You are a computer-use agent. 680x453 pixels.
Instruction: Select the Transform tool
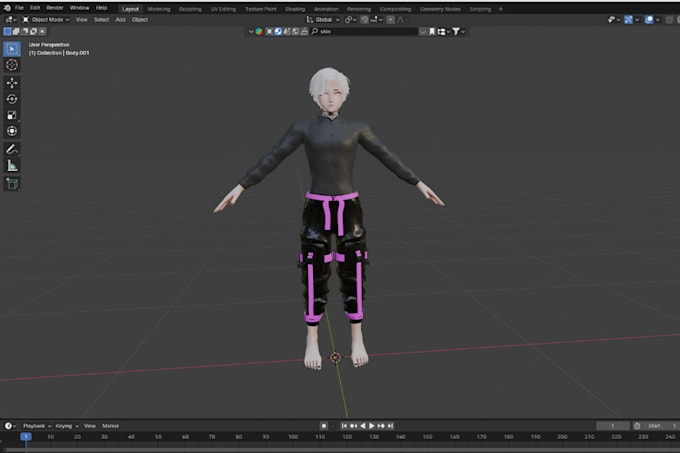[12, 131]
